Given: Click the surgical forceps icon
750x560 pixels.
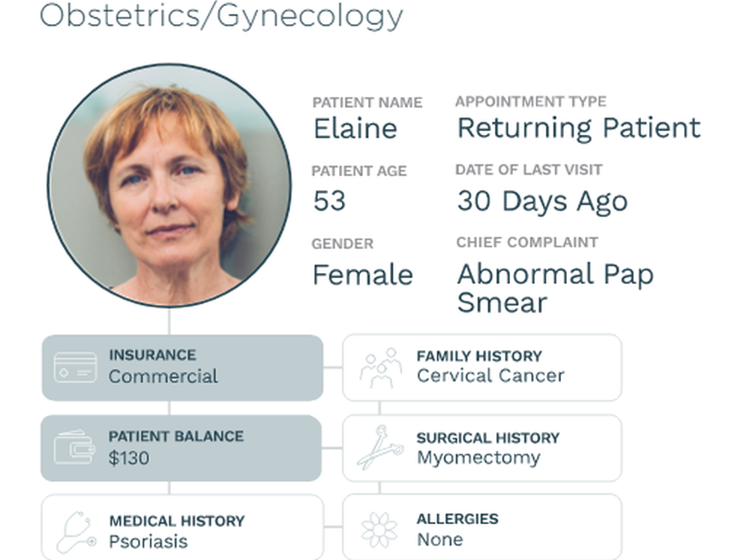Looking at the screenshot, I should click(x=380, y=447).
